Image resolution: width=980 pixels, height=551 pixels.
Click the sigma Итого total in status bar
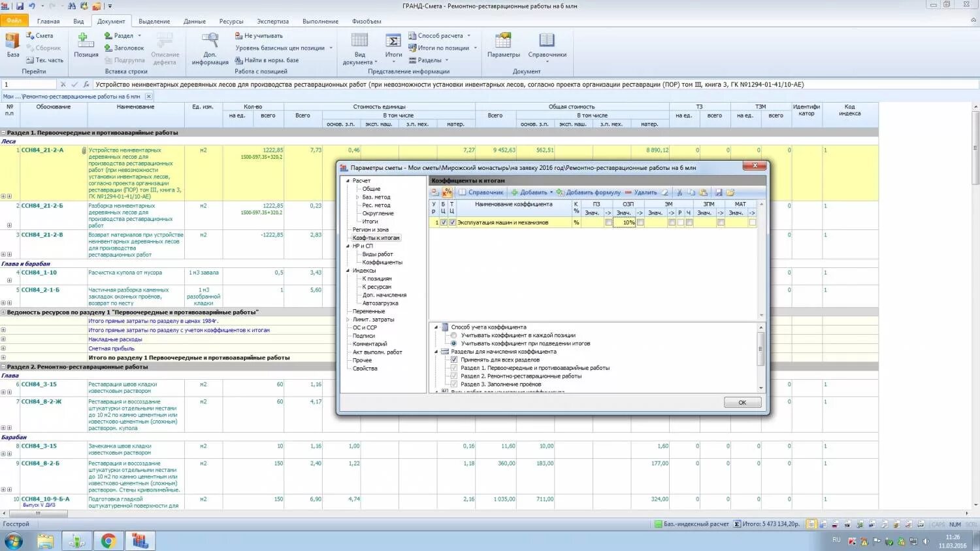coord(766,524)
